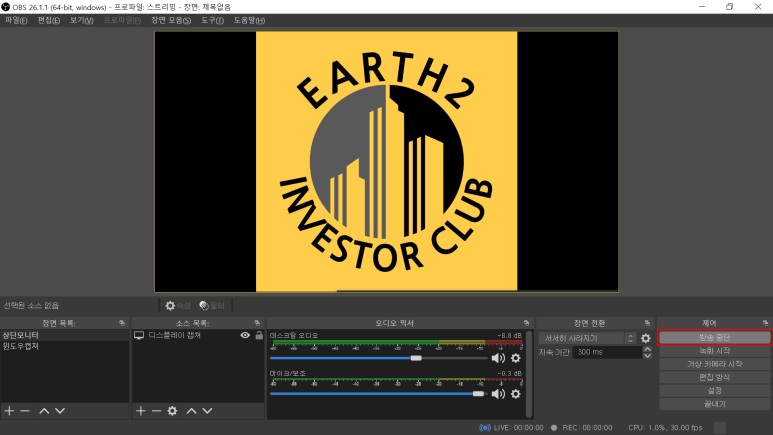
Task: Click the 300 ms duration field
Action: pyautogui.click(x=607, y=352)
